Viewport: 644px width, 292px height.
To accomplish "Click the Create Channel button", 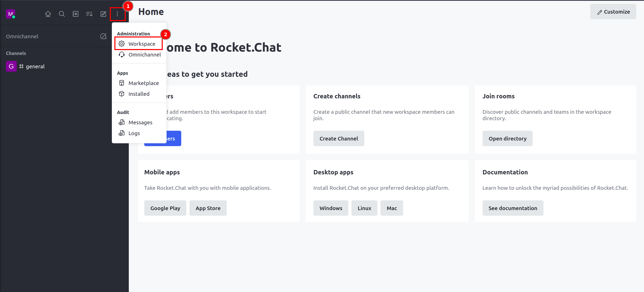I will click(x=339, y=139).
